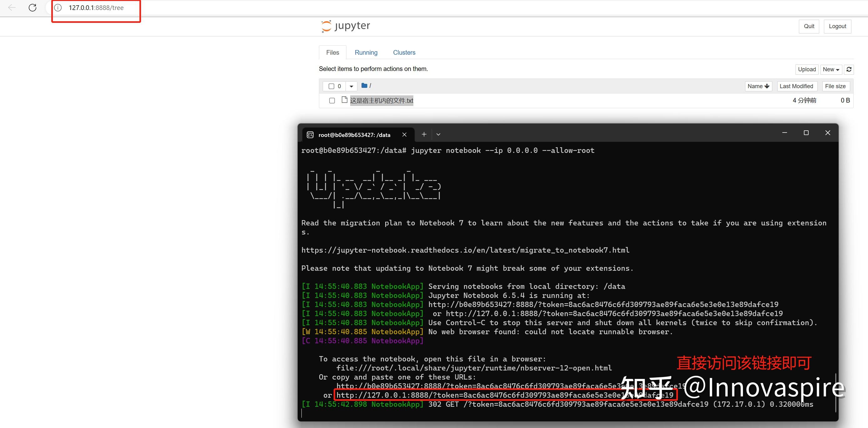
Task: Minimize the terminal window
Action: coord(785,133)
